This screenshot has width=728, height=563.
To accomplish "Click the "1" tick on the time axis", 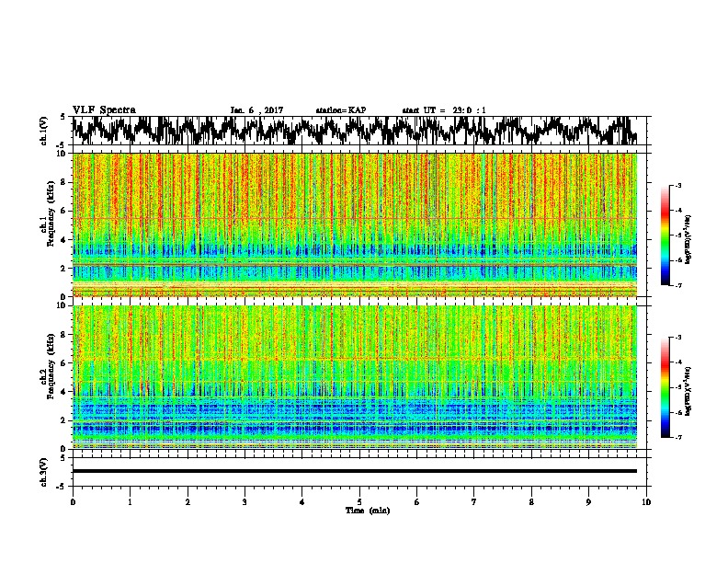I will pyautogui.click(x=130, y=502).
